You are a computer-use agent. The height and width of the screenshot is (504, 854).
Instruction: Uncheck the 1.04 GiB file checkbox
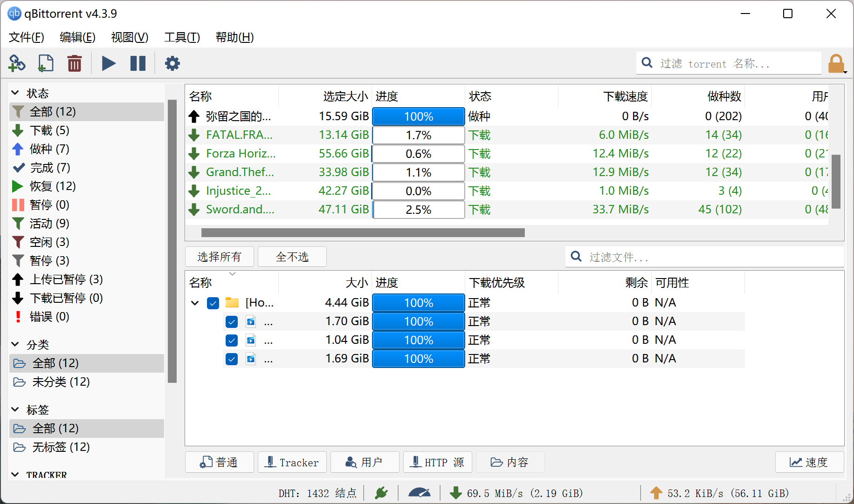pos(232,341)
